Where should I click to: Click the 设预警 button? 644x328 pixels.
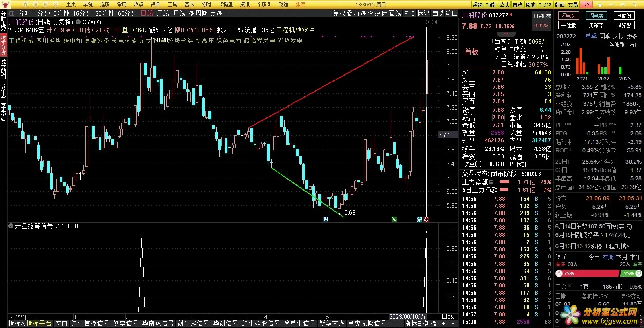[624, 25]
